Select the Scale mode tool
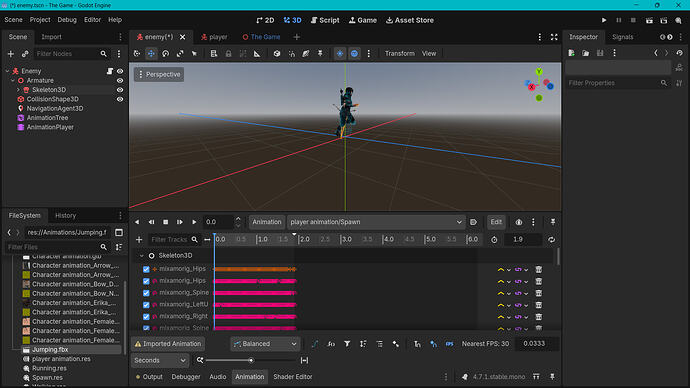This screenshot has width=690, height=388. tap(180, 54)
